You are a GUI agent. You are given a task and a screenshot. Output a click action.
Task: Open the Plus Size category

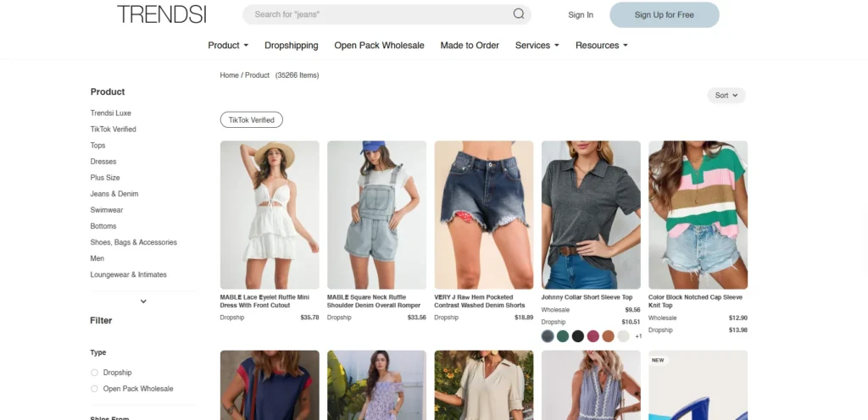point(105,177)
